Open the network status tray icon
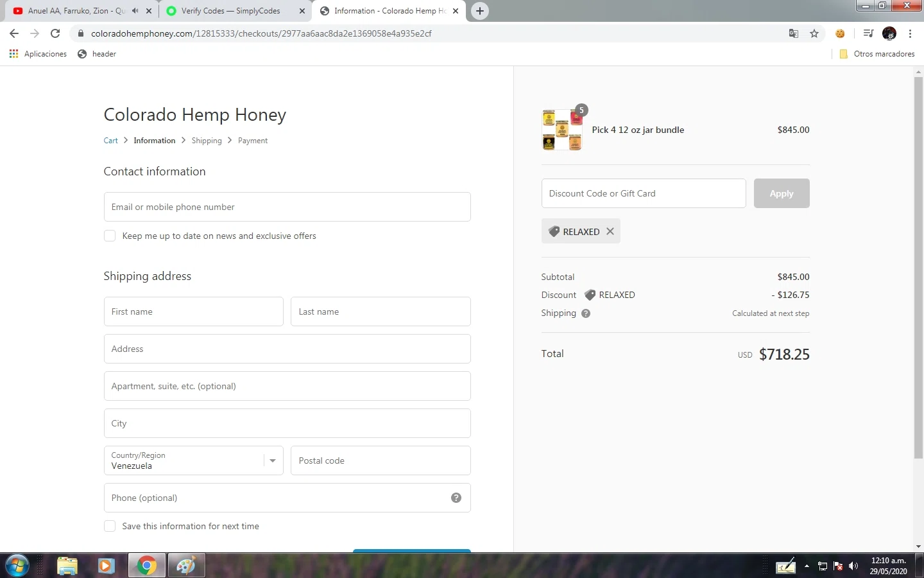This screenshot has width=924, height=578. (823, 566)
